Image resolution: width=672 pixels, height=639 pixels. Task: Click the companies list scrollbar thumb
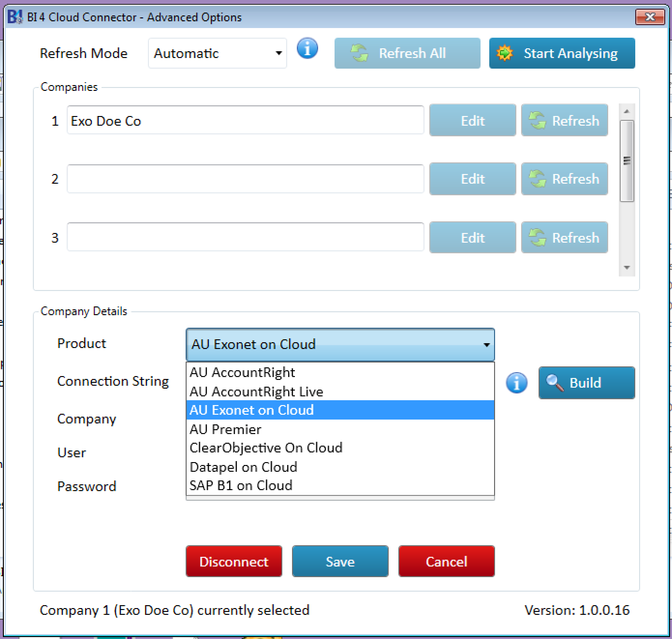click(x=627, y=160)
